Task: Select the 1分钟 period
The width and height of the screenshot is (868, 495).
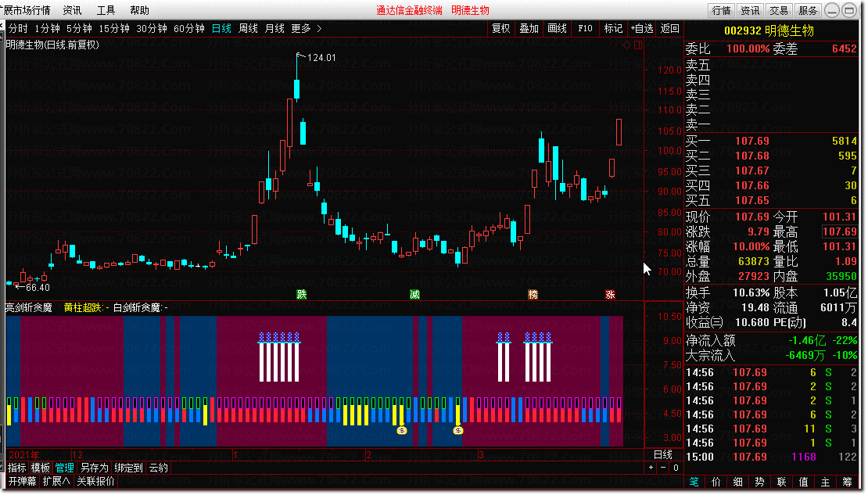Action: click(x=47, y=28)
